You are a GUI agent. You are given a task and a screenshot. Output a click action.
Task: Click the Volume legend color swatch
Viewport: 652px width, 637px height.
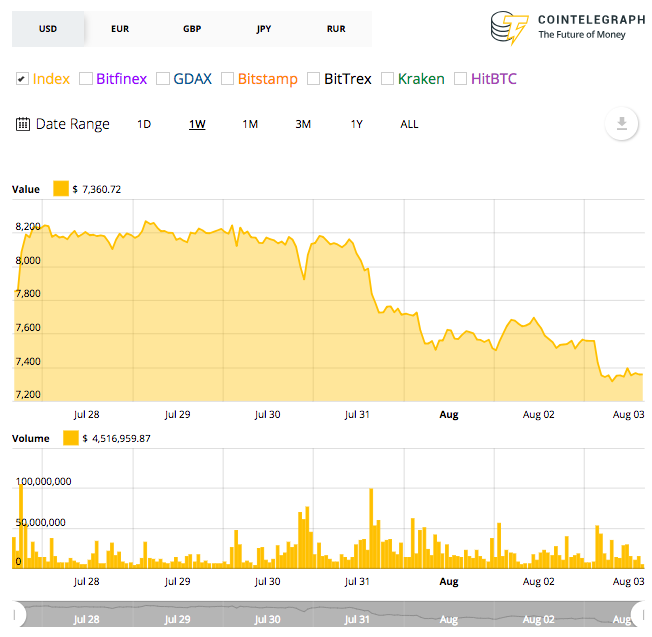pyautogui.click(x=71, y=438)
